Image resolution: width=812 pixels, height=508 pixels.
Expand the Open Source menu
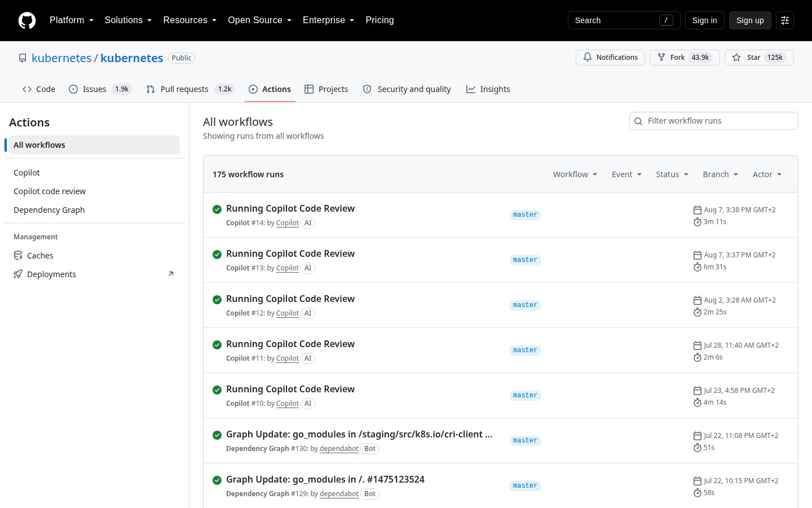259,20
